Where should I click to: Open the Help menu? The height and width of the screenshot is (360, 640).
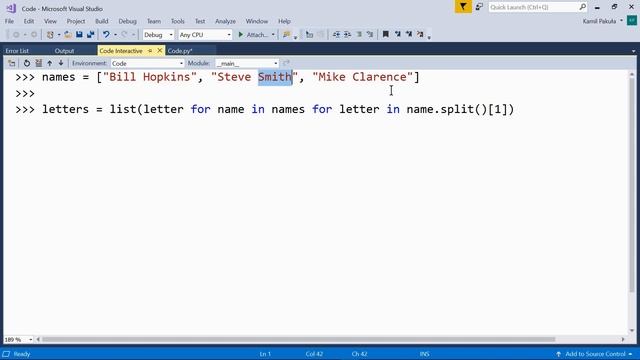284,21
